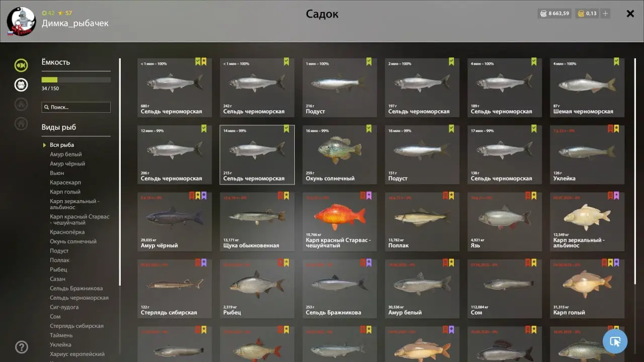This screenshot has height=362, width=644.
Task: Click the Таймень species entry
Action: pos(61,335)
